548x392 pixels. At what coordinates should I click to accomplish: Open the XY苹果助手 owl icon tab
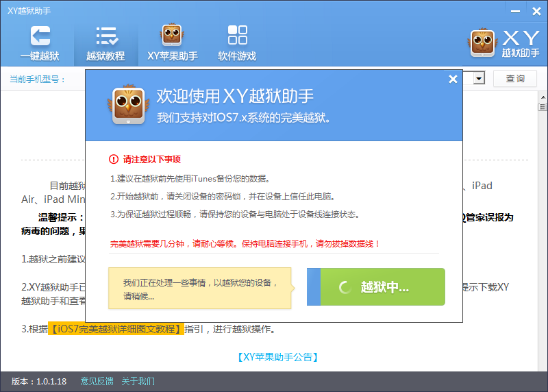point(173,43)
